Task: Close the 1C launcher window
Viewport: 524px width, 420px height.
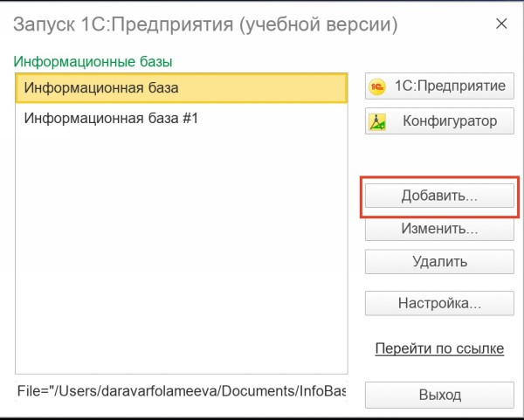Action: (x=501, y=24)
